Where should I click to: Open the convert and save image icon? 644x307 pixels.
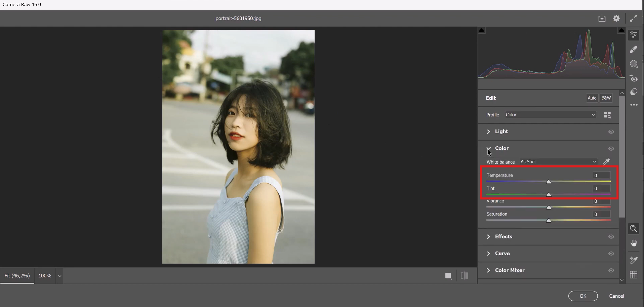coord(602,18)
